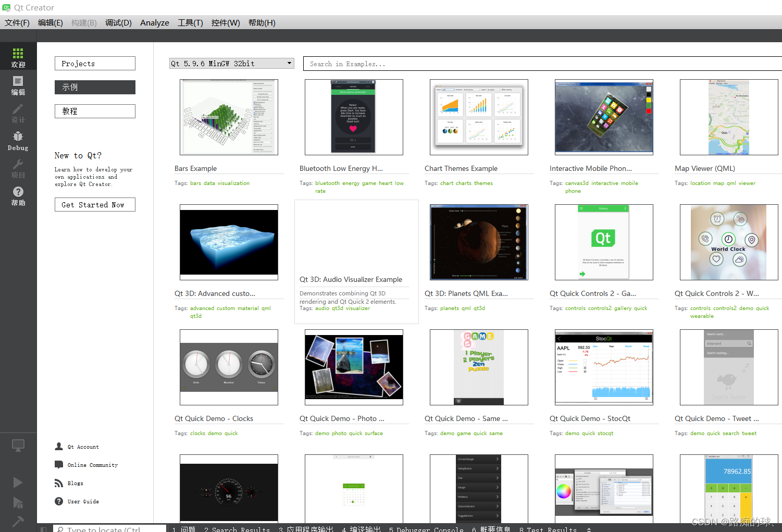782x532 pixels.
Task: Open the Debugger Console pane
Action: tap(426, 529)
